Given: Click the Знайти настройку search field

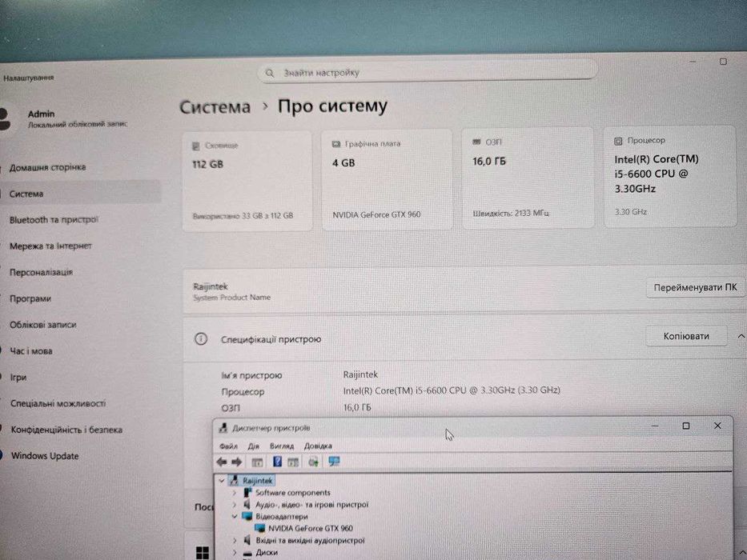Looking at the screenshot, I should click(428, 72).
